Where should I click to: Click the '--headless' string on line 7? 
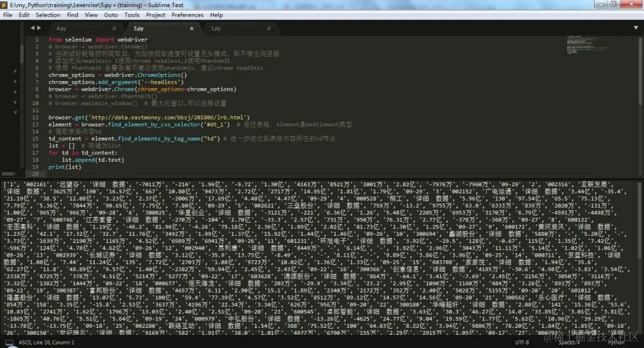(x=162, y=82)
